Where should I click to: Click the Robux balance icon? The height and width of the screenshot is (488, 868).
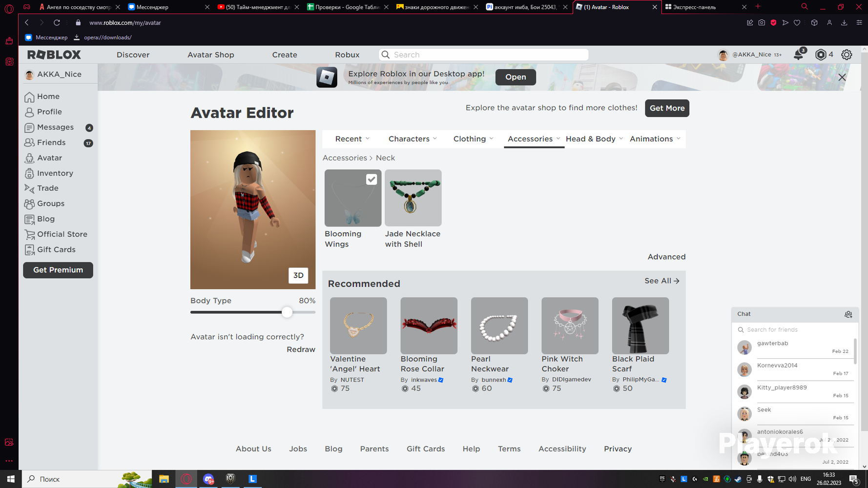pyautogui.click(x=821, y=55)
